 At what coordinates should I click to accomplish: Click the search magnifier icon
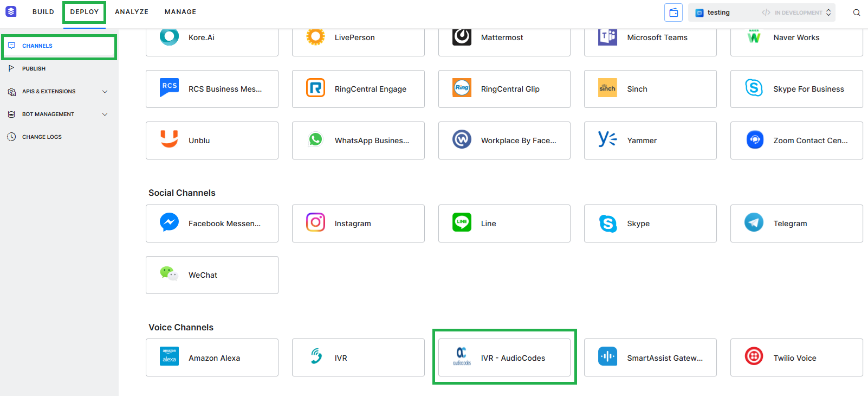pyautogui.click(x=857, y=12)
